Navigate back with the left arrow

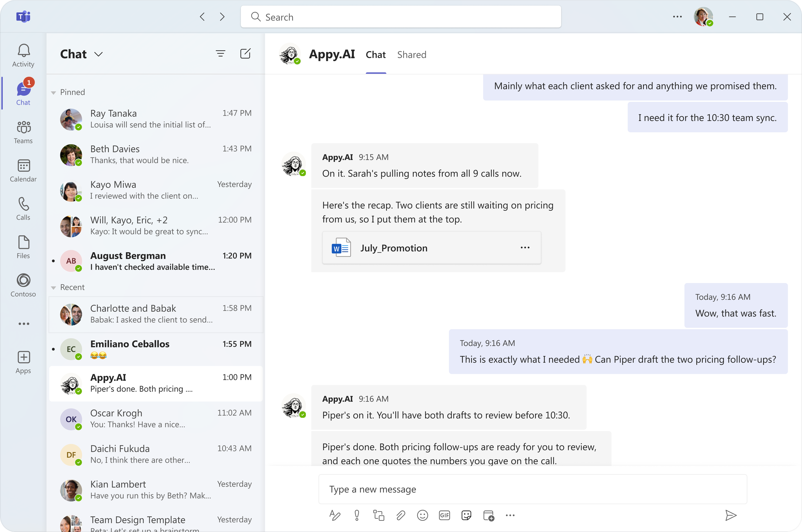(202, 17)
